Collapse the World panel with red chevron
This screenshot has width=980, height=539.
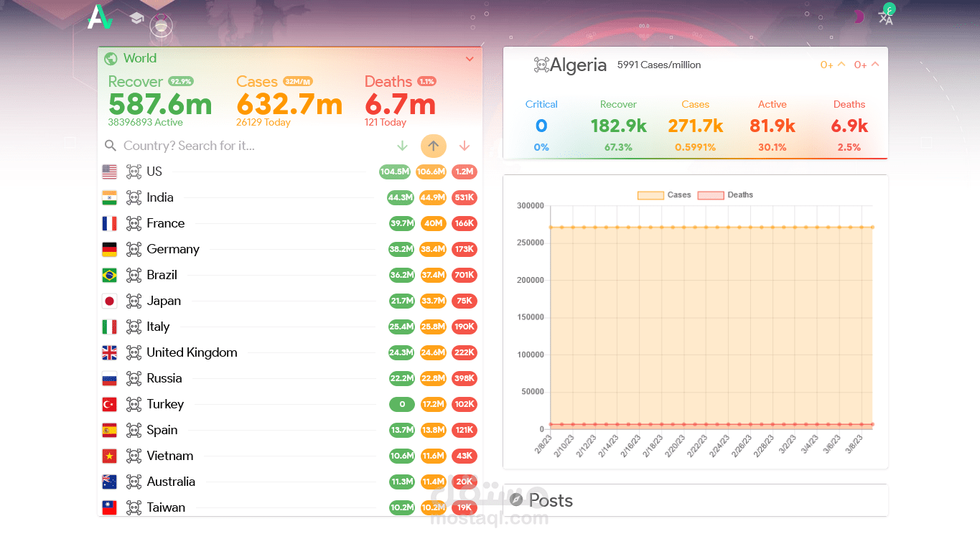[470, 59]
